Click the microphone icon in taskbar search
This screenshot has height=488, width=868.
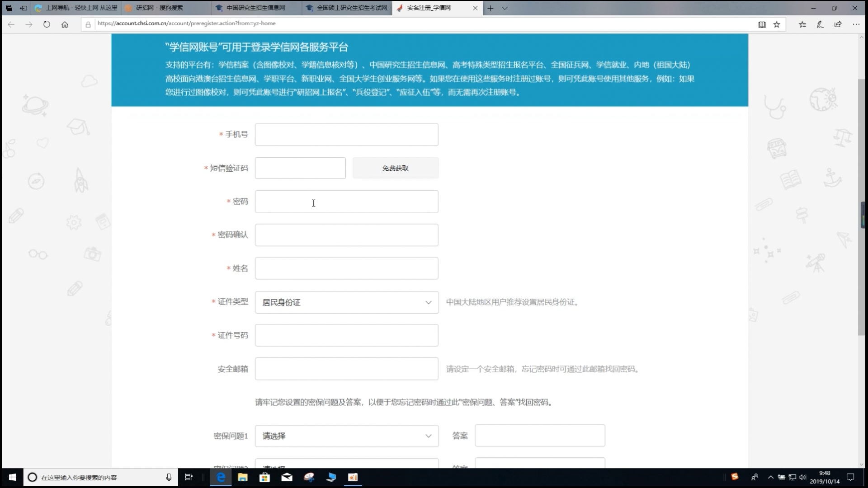point(169,477)
